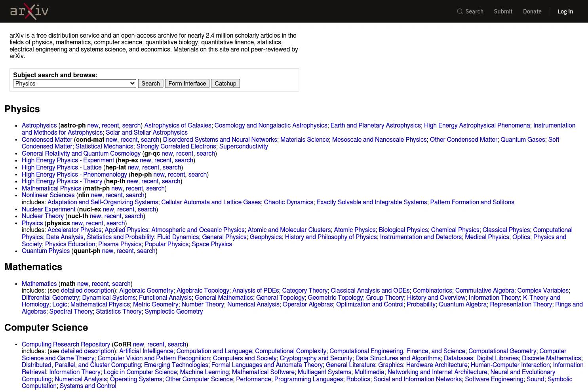The width and height of the screenshot is (588, 392).
Task: Open Cellular Automata and Lattice Gases
Action: point(211,202)
